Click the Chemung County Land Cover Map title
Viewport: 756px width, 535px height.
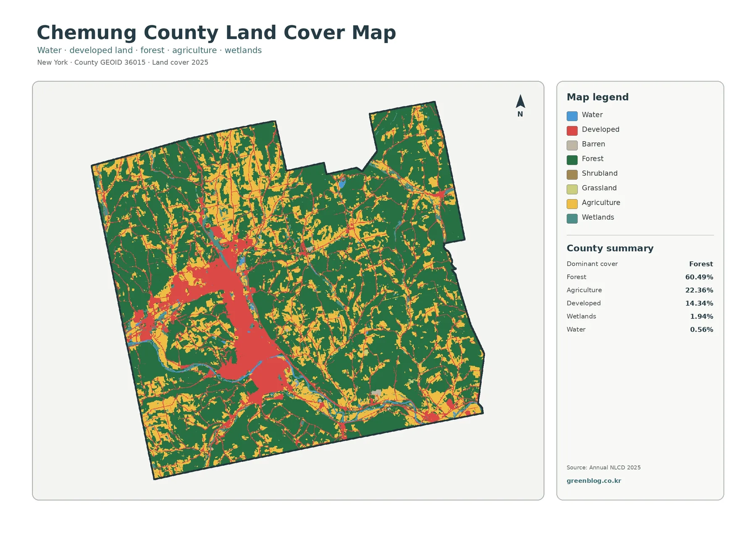(216, 33)
